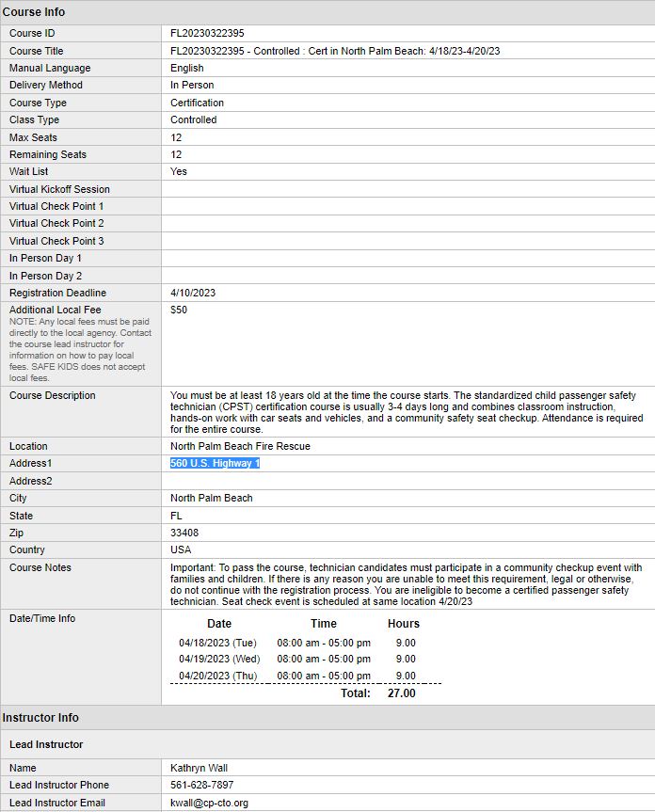The height and width of the screenshot is (812, 655).
Task: Click the Virtual Check Point 1 label
Action: (x=56, y=206)
